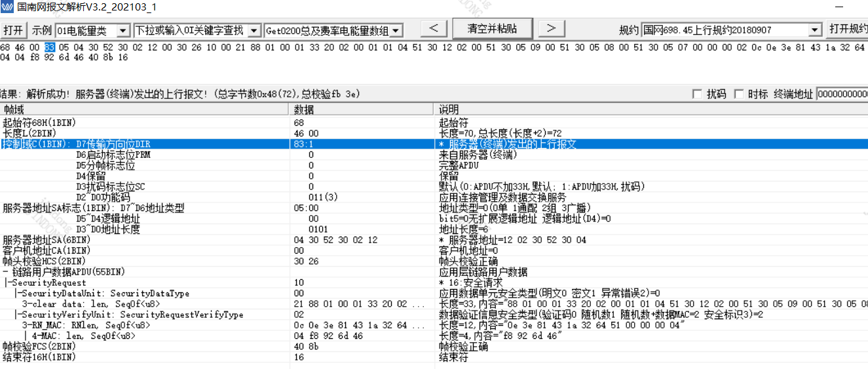Screen dimensions: 868x369
Task: Select the 控制域C D7传输方向位DIR row
Action: click(x=434, y=144)
